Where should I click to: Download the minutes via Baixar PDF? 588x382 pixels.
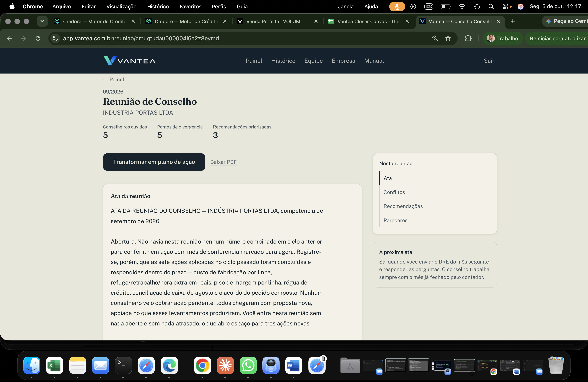point(223,162)
